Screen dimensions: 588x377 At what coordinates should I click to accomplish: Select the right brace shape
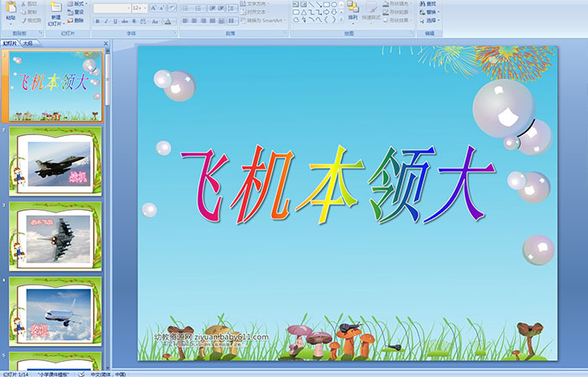[333, 19]
